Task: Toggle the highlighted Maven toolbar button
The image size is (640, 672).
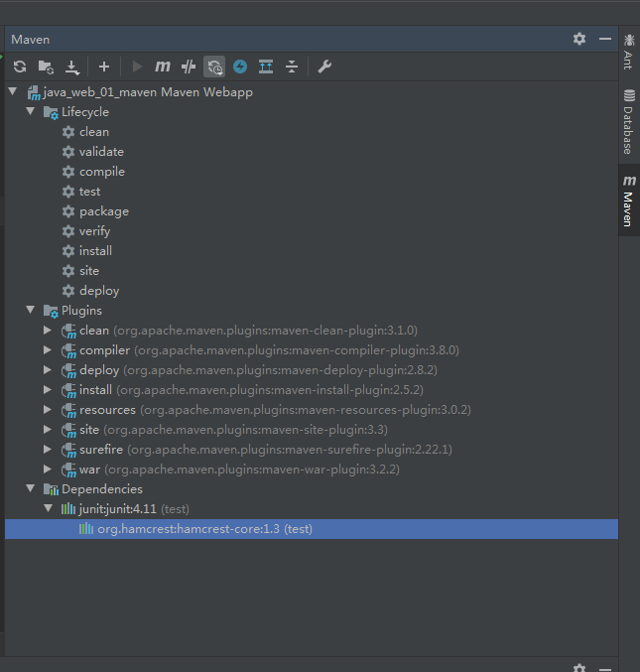Action: point(214,67)
